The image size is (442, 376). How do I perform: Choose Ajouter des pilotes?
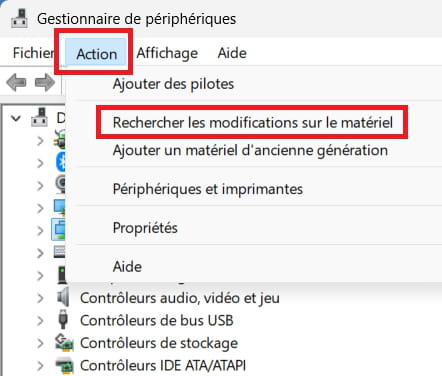pos(173,84)
